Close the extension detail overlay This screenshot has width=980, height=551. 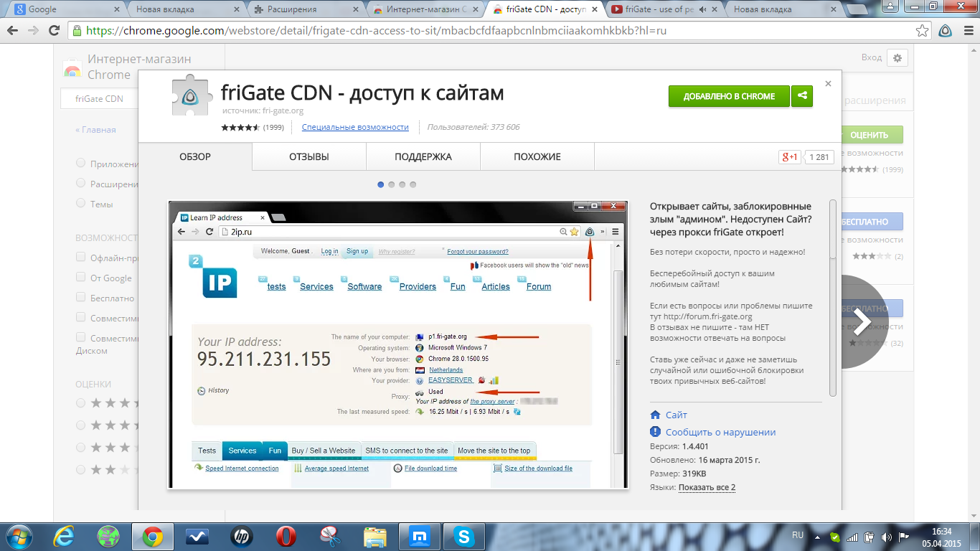[x=828, y=83]
